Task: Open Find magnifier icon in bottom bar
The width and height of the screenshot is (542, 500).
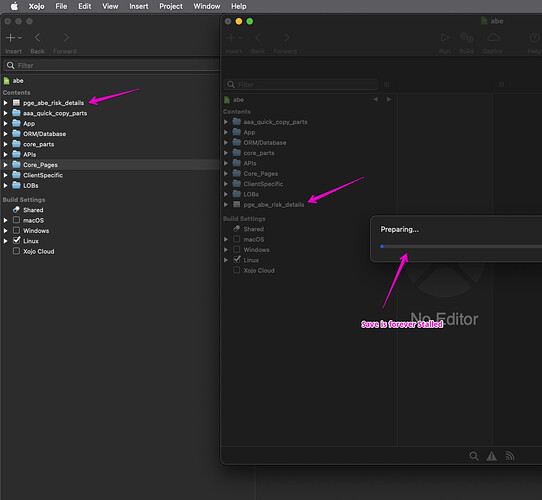Action: tap(474, 456)
